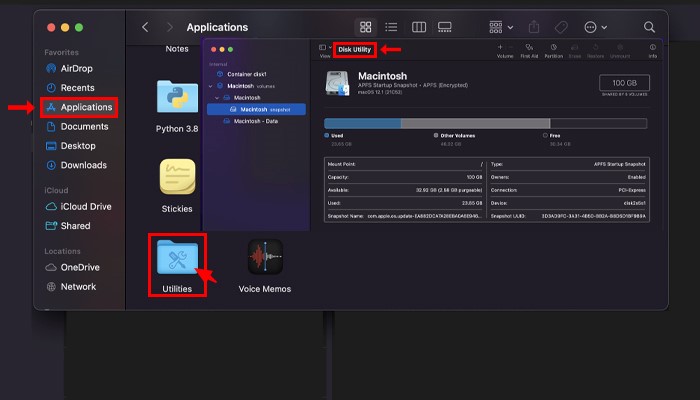Switch Finder to list view

point(392,27)
